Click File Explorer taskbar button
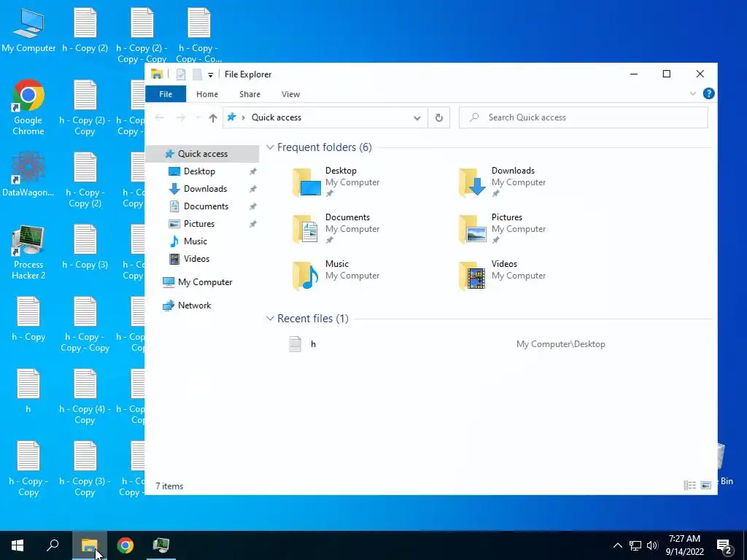The height and width of the screenshot is (560, 747). click(x=89, y=545)
